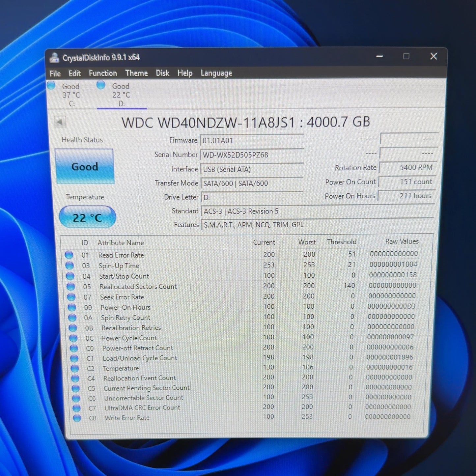Click the Rotation Rate field 5400 RPM

pyautogui.click(x=408, y=167)
